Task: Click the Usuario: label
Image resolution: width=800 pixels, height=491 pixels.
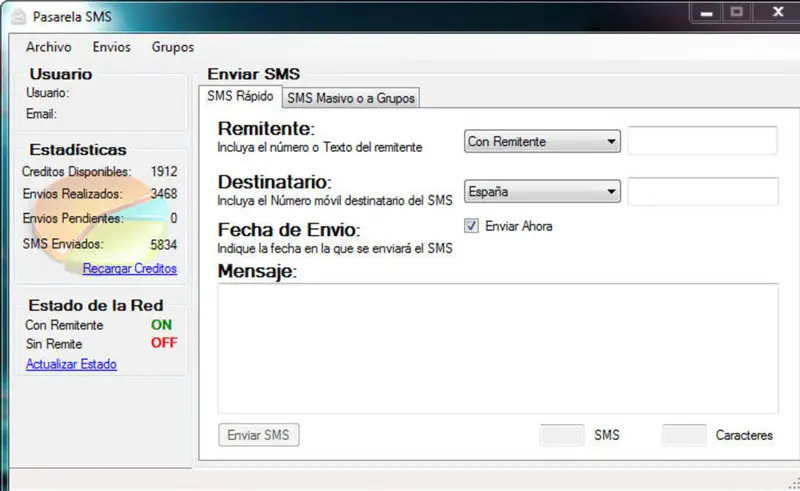Action: pos(47,93)
